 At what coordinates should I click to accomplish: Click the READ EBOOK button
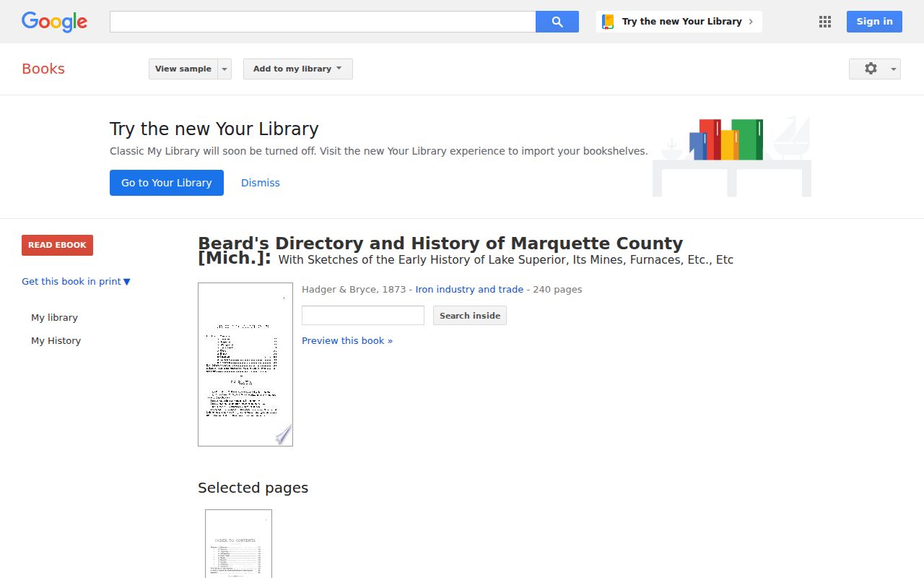(x=57, y=245)
